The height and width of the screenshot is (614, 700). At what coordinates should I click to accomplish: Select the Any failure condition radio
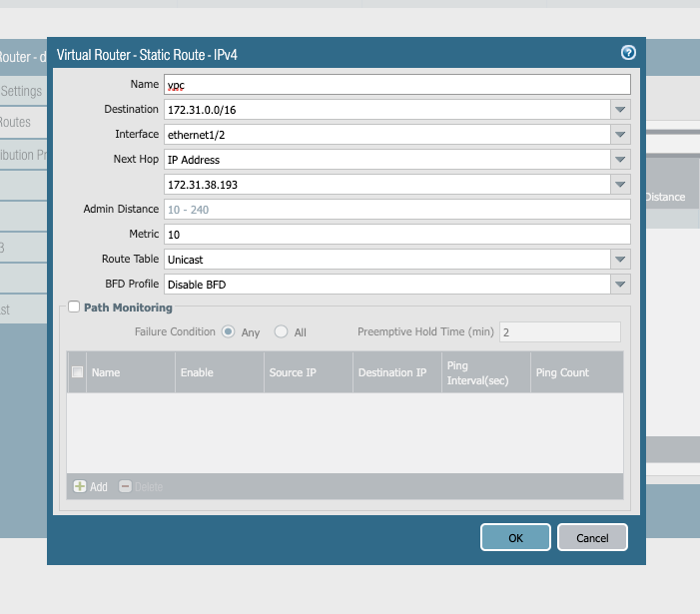point(229,331)
